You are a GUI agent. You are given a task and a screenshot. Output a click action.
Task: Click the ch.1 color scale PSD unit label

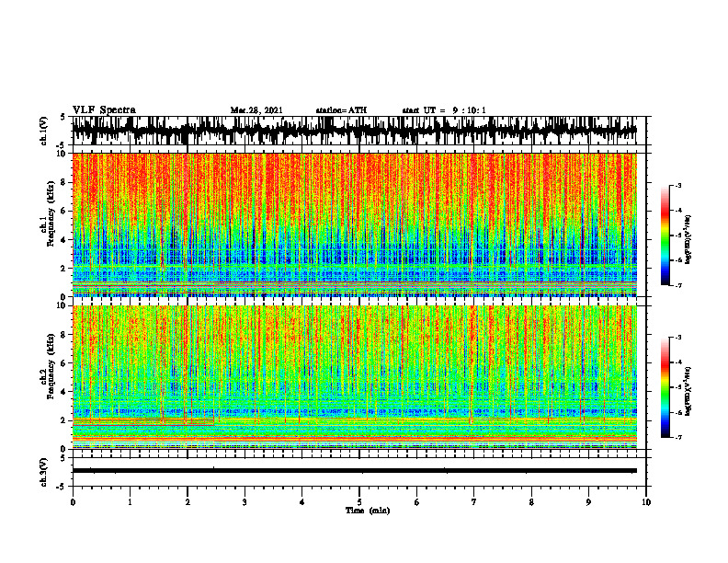pyautogui.click(x=688, y=240)
